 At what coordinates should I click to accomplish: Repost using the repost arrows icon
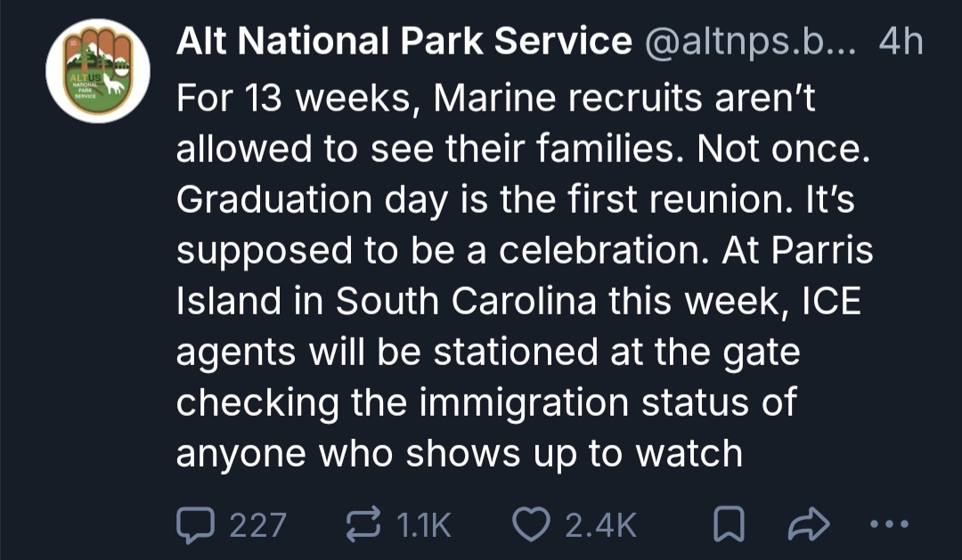click(363, 524)
